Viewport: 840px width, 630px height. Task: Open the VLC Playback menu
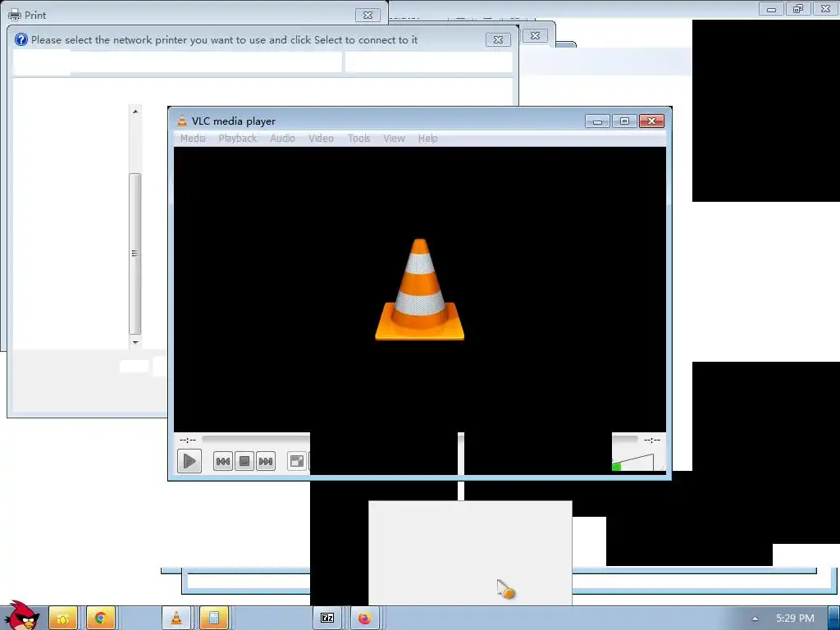point(237,138)
